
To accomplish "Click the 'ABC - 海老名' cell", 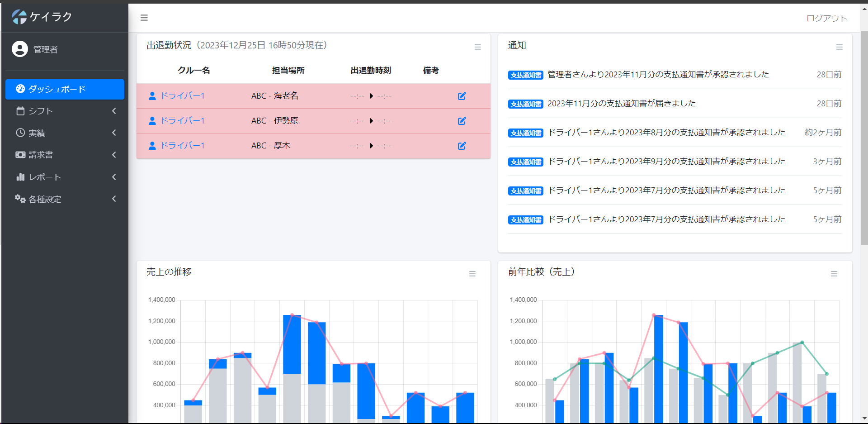I will (x=275, y=96).
